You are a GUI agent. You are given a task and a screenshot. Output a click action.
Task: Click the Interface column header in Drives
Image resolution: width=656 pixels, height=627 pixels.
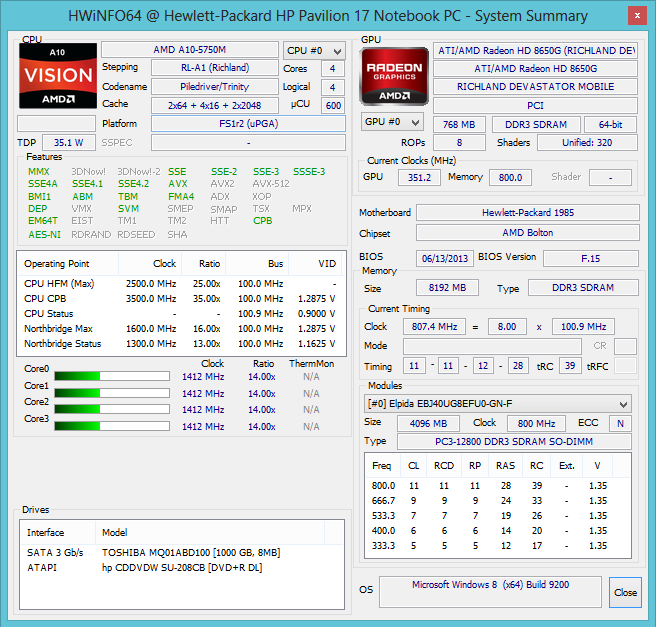point(58,533)
